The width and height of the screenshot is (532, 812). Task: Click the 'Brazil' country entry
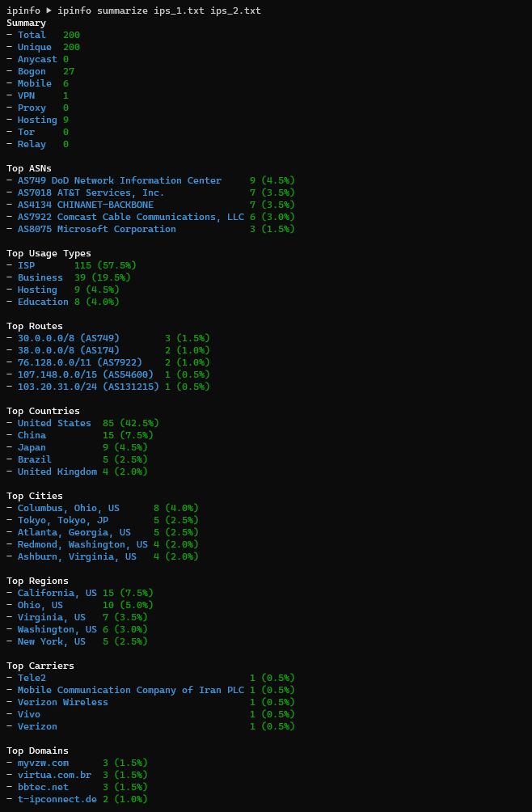coord(35,459)
